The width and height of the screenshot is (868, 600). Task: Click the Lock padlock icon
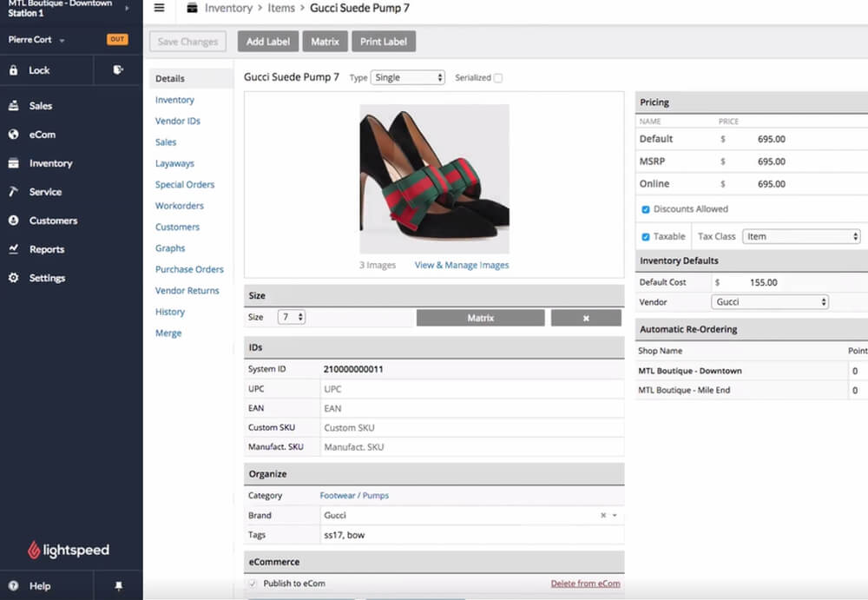[x=13, y=70]
